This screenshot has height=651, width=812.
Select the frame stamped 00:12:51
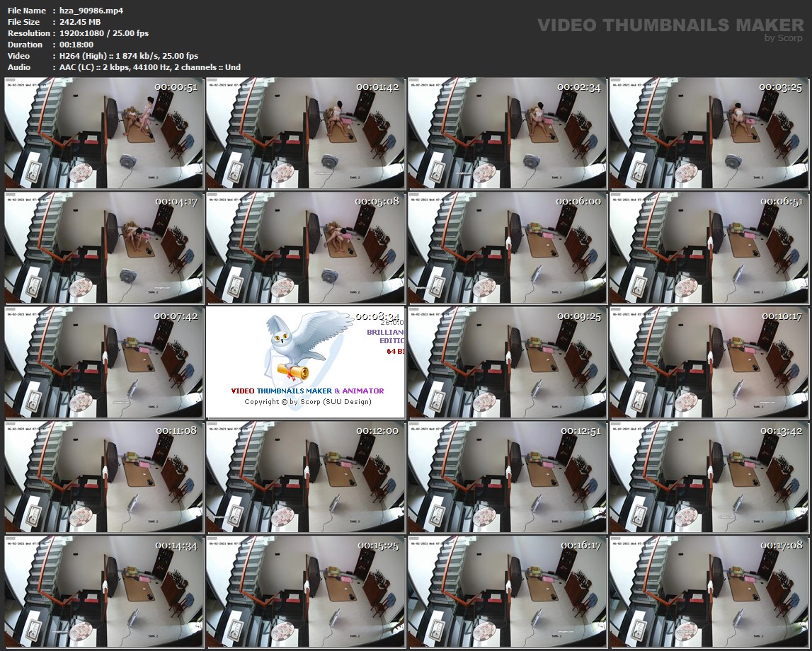point(507,477)
